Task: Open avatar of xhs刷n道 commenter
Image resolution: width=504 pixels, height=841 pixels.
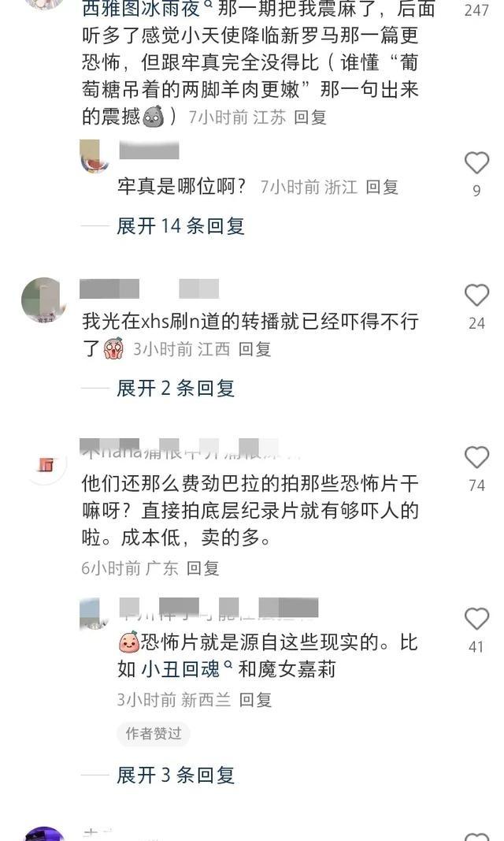Action: (x=44, y=300)
